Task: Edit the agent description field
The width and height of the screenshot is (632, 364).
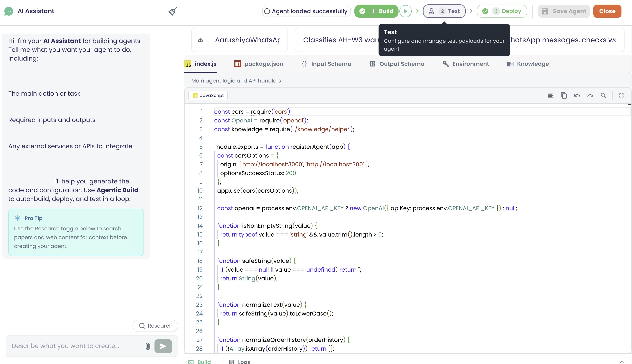Action: 460,40
